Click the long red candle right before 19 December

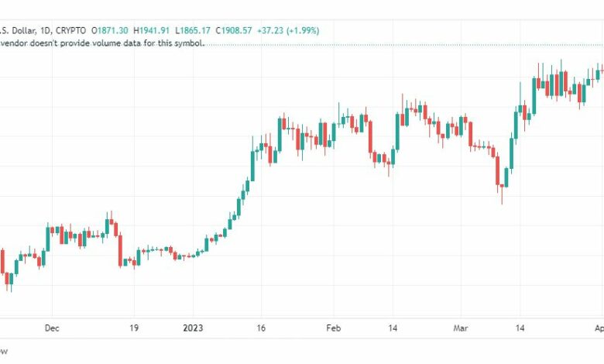120,250
